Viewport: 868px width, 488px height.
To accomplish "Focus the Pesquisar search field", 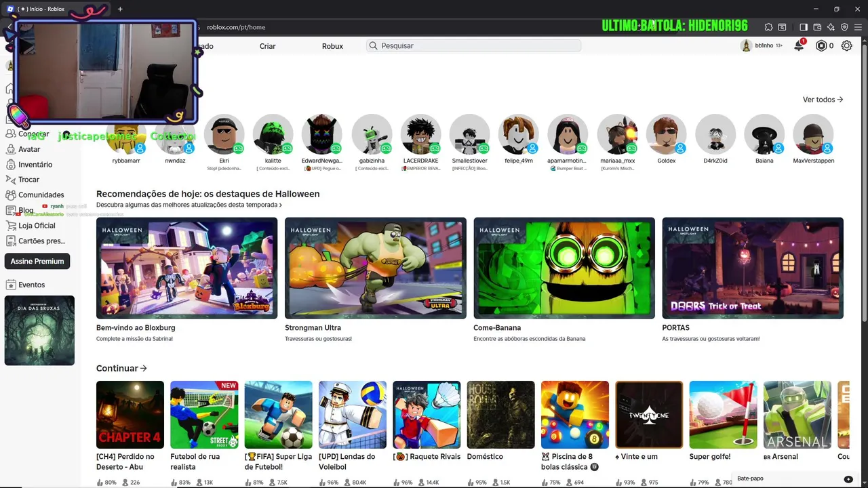I will tap(473, 45).
